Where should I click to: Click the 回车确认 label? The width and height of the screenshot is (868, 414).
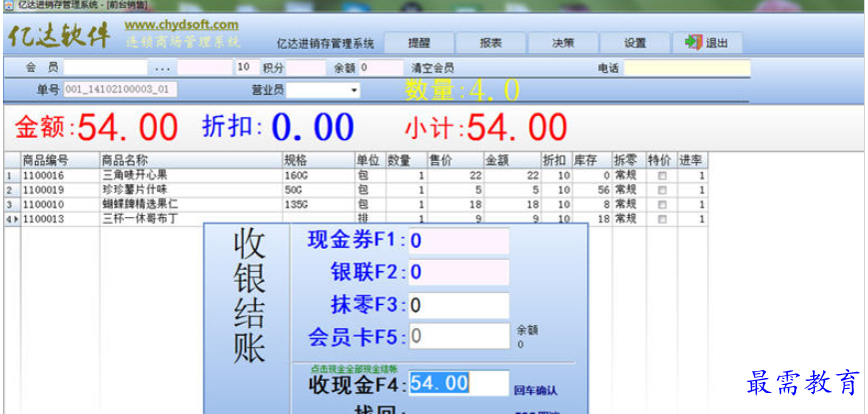point(535,390)
